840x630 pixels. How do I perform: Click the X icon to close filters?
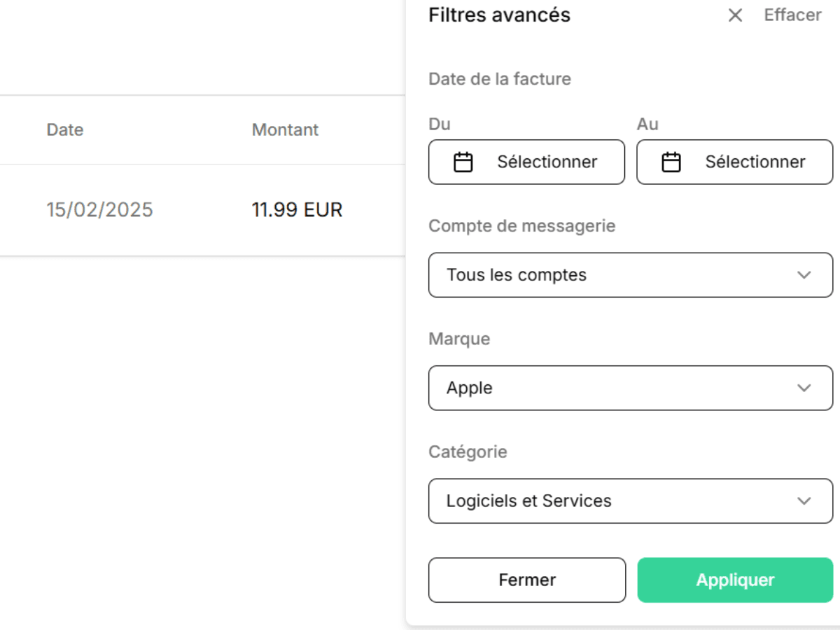pos(734,15)
